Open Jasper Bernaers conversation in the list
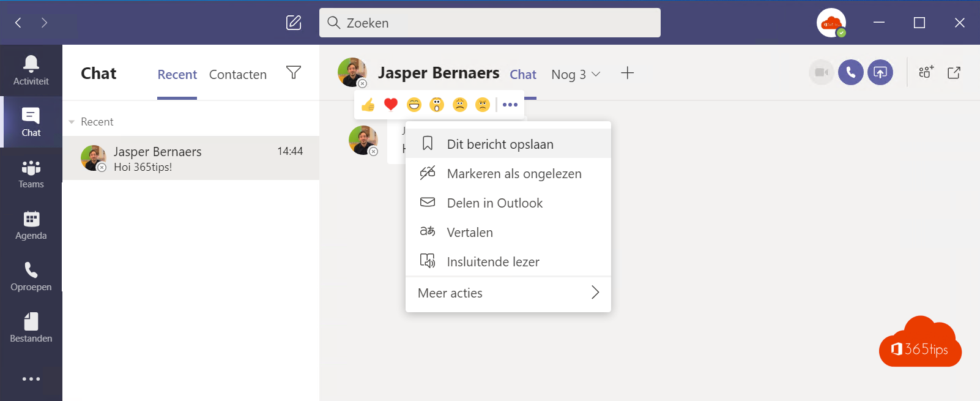This screenshot has height=401, width=980. tap(191, 158)
